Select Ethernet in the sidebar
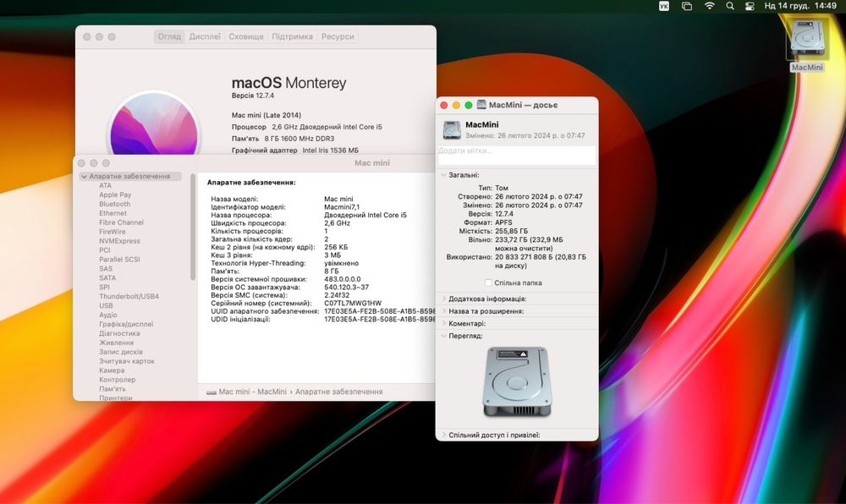Viewport: 846px width, 504px height. tap(113, 213)
